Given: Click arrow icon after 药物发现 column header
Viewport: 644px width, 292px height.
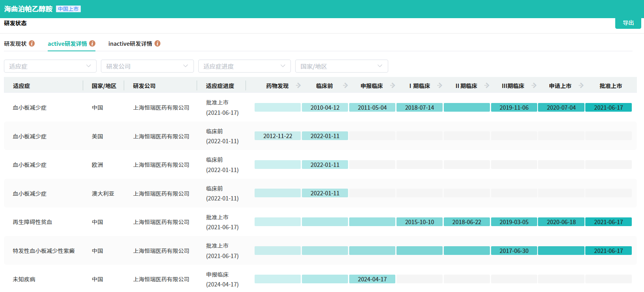Looking at the screenshot, I should coord(298,86).
